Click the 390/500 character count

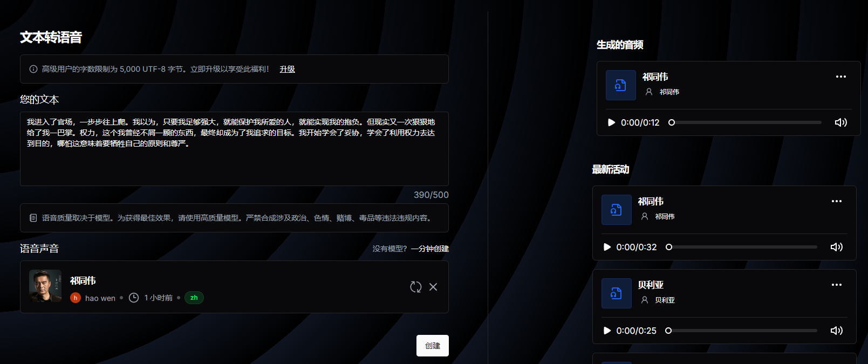tap(431, 195)
